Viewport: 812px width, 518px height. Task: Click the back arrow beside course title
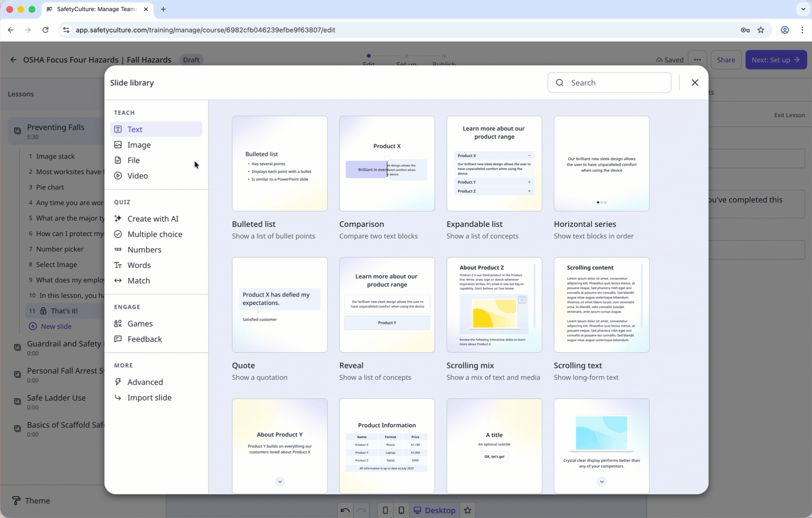click(x=13, y=59)
